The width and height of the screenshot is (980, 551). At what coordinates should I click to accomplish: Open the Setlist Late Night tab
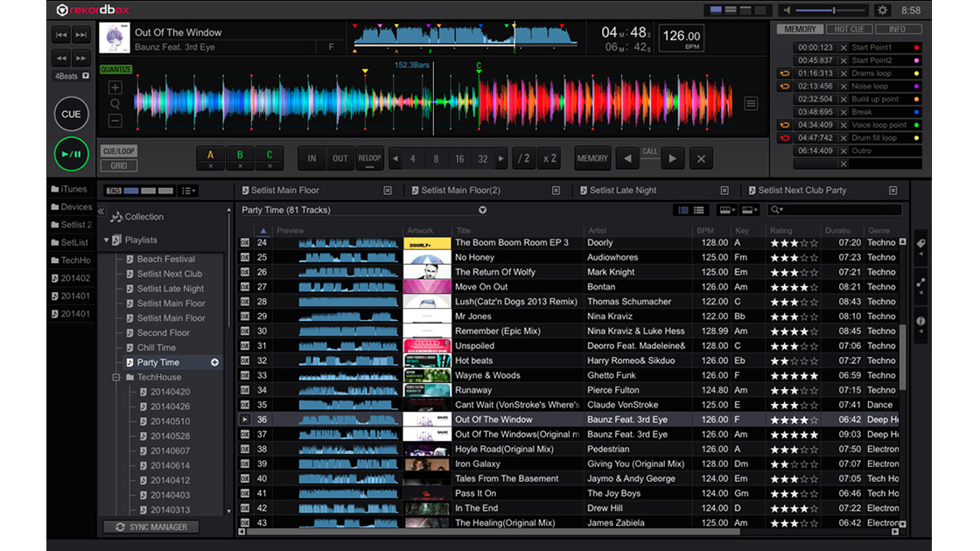click(622, 191)
